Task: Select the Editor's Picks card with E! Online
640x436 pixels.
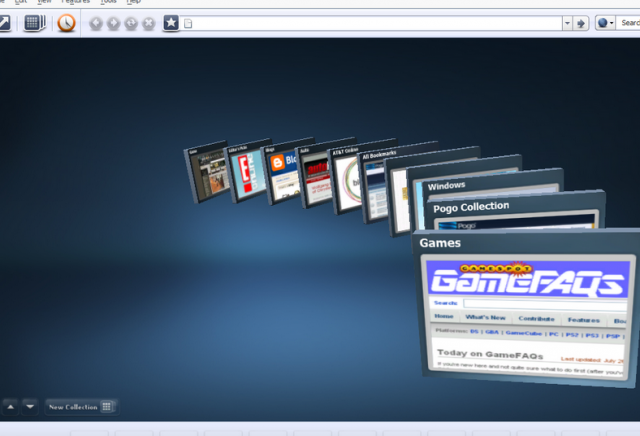Action: tap(247, 173)
